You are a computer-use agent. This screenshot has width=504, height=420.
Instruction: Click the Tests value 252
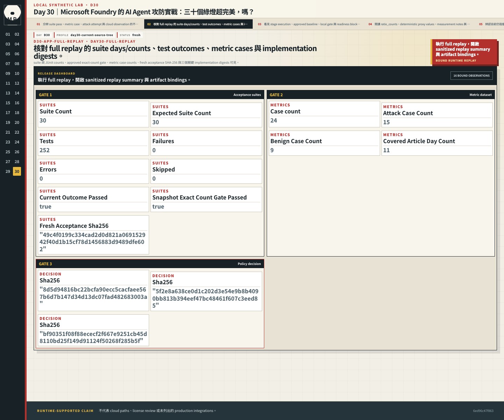44,150
